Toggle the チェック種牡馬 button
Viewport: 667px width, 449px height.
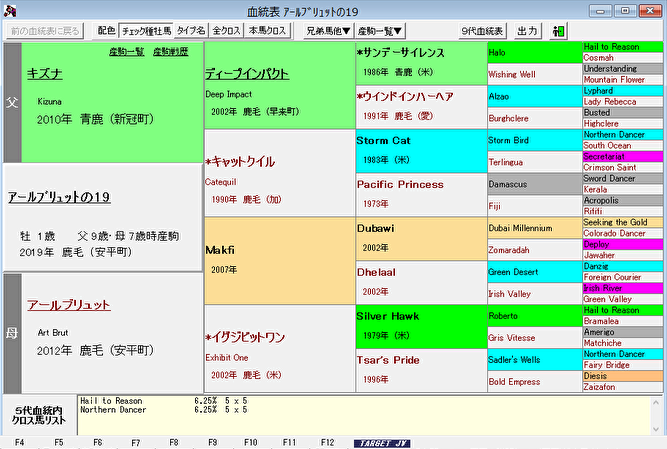[x=146, y=31]
